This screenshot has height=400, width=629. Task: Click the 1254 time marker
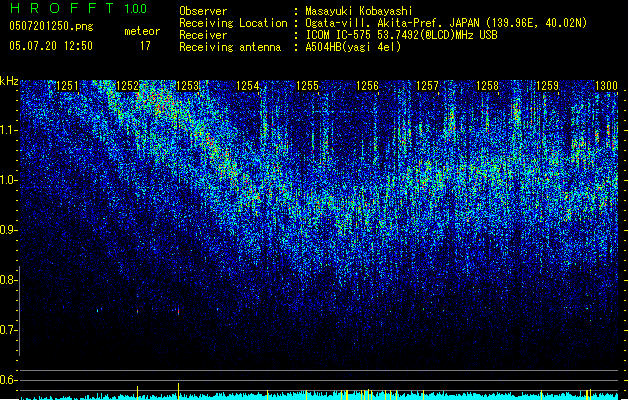coord(248,86)
